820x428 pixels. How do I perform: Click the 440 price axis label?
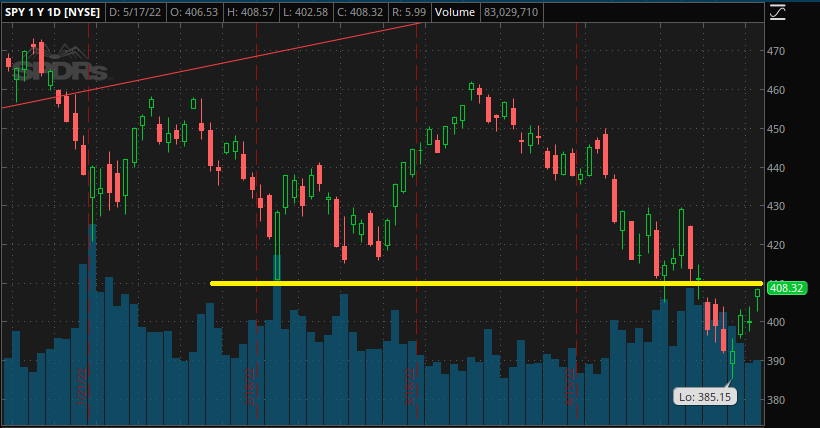pyautogui.click(x=776, y=168)
